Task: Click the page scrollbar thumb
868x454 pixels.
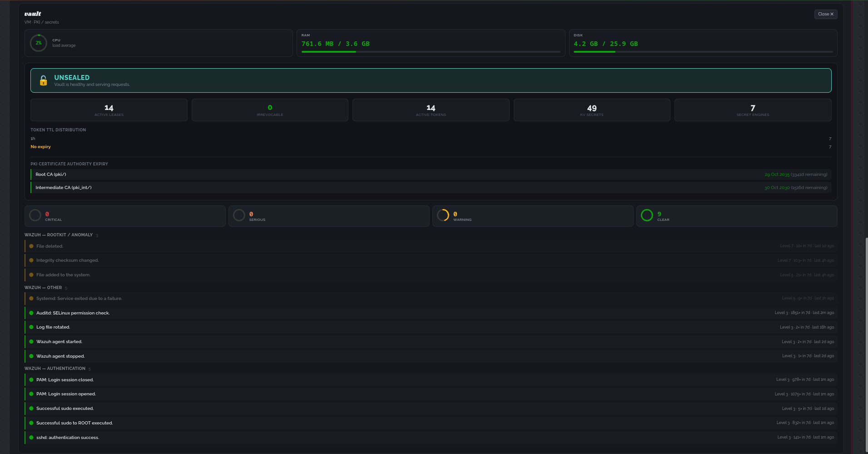Action: pos(866,344)
